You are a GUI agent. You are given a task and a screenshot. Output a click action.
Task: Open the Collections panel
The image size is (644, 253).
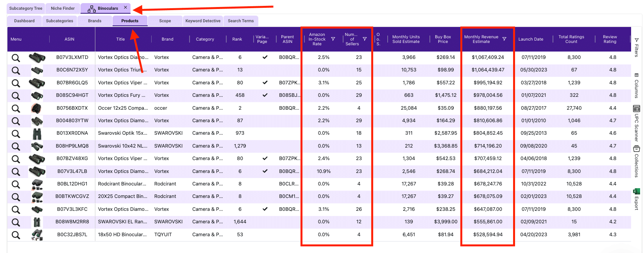point(637,162)
